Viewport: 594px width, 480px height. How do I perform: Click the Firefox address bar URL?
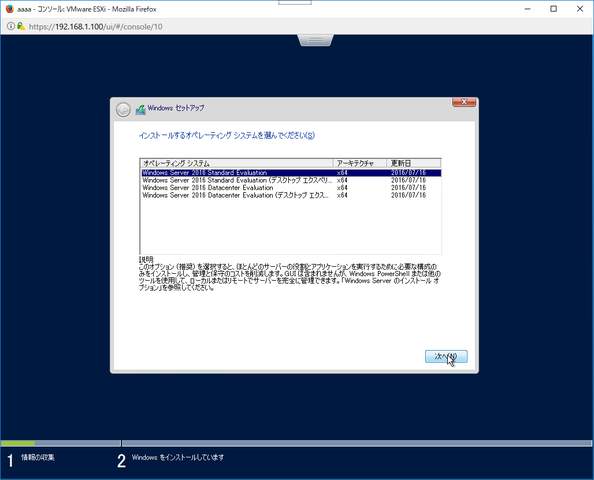click(x=95, y=27)
